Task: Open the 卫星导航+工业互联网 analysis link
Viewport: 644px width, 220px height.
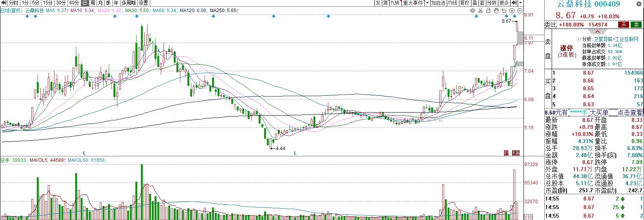Action: click(x=616, y=39)
